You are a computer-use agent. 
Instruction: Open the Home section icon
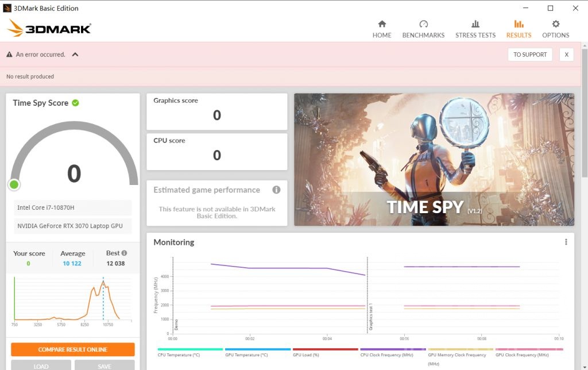382,24
